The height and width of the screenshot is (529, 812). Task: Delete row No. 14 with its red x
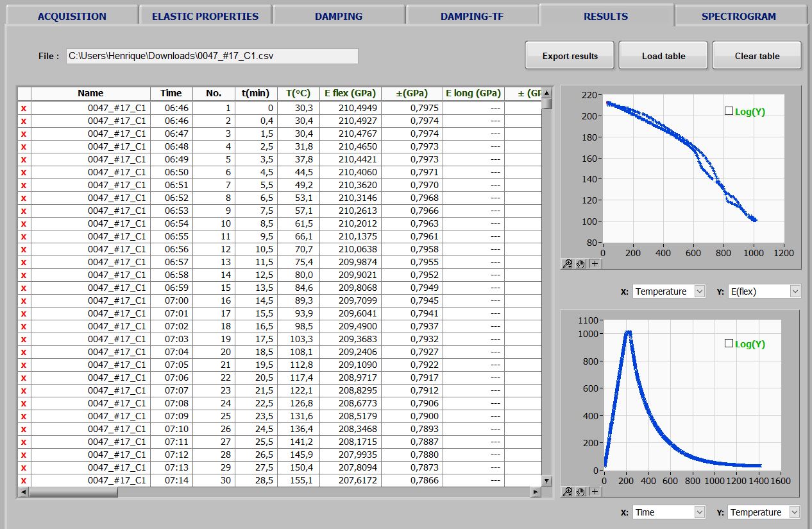click(x=24, y=275)
